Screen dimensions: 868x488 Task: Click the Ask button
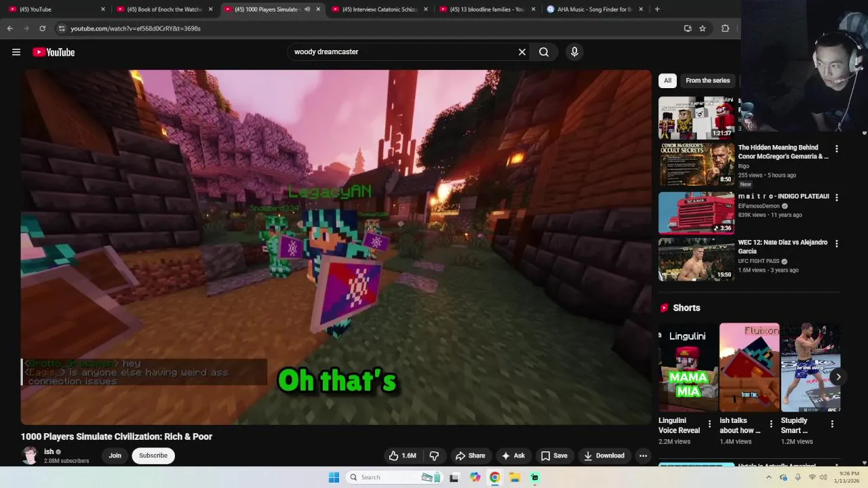(513, 455)
